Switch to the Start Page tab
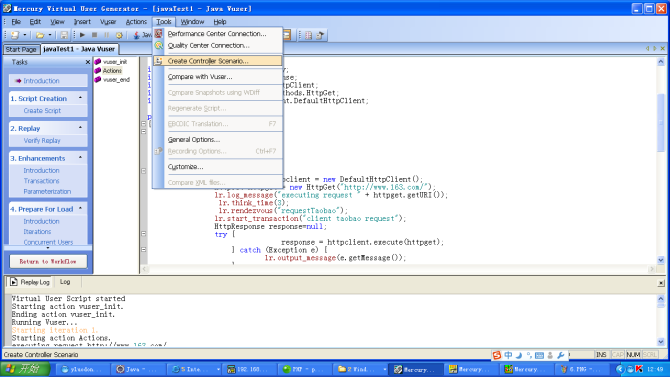 [21, 50]
